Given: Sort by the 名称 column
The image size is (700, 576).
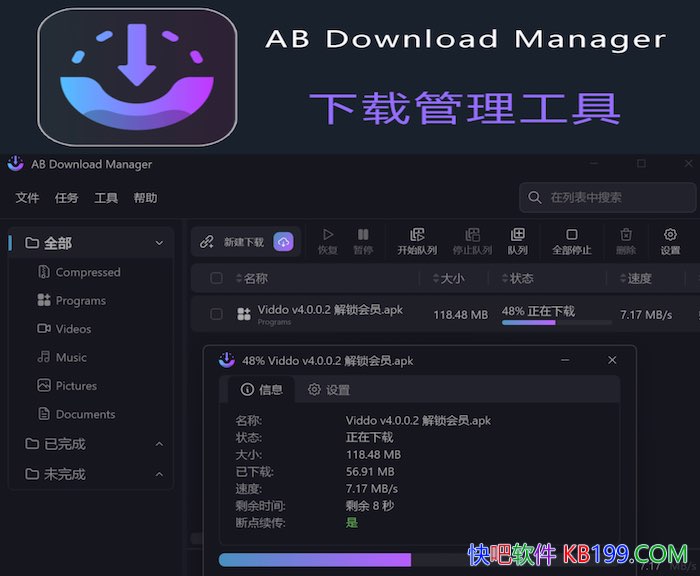Looking at the screenshot, I should point(252,278).
